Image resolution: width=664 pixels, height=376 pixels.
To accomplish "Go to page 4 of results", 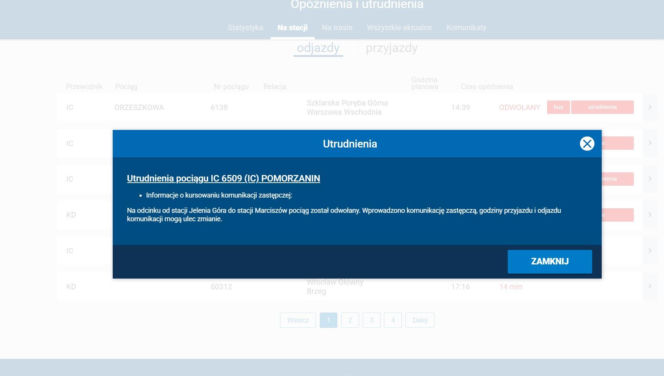I will (393, 320).
